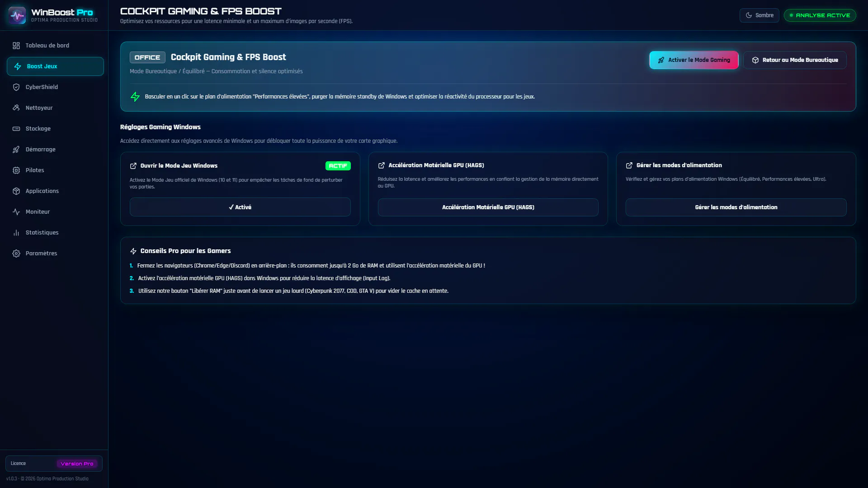Viewport: 868px width, 488px height.
Task: Click the Mode Bureautique / Équilibré subtitle
Action: [x=216, y=71]
